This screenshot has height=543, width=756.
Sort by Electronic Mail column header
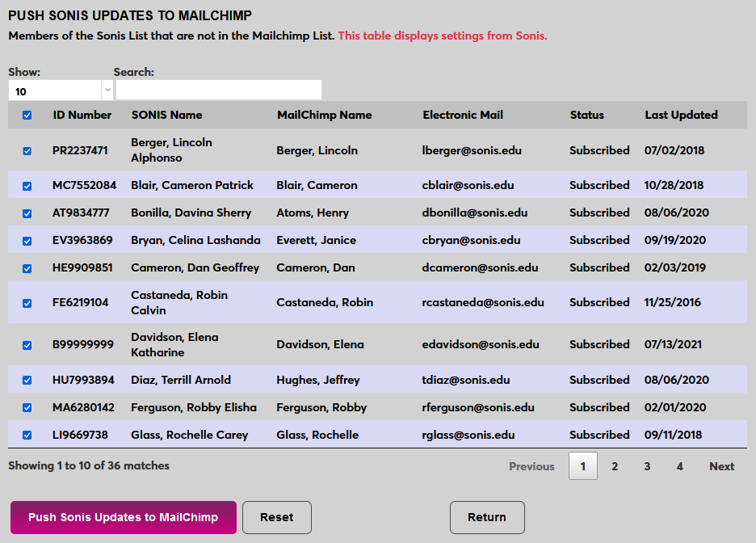point(463,115)
